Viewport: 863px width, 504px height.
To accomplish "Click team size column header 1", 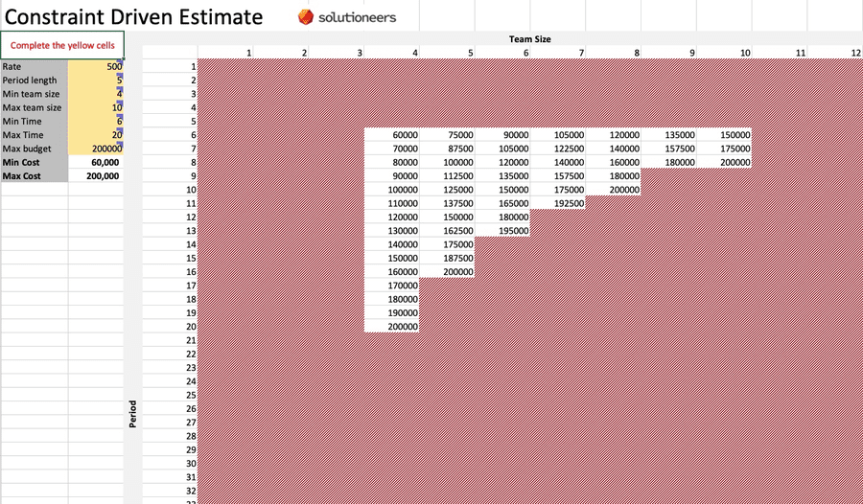I will tap(225, 53).
